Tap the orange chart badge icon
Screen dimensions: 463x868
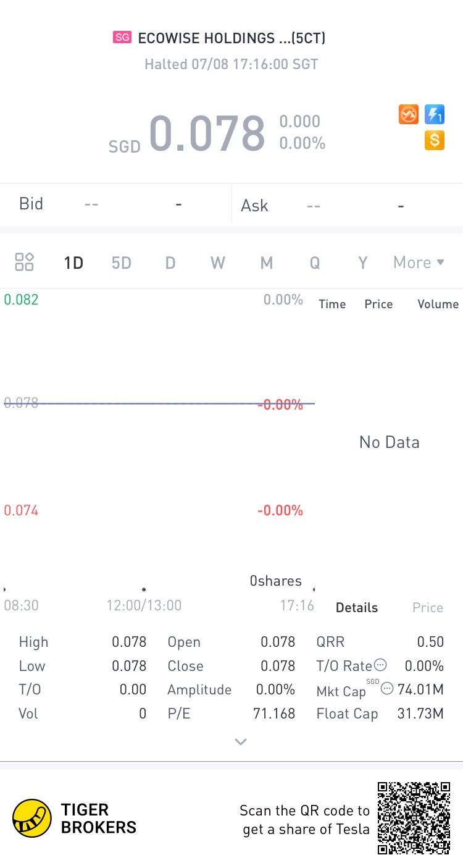click(x=409, y=114)
